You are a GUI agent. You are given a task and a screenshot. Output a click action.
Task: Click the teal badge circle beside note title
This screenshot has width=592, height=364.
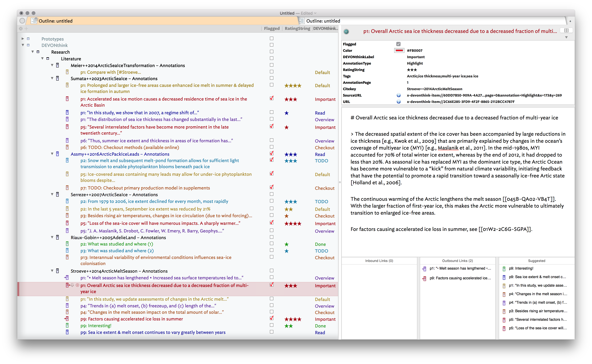(x=346, y=32)
